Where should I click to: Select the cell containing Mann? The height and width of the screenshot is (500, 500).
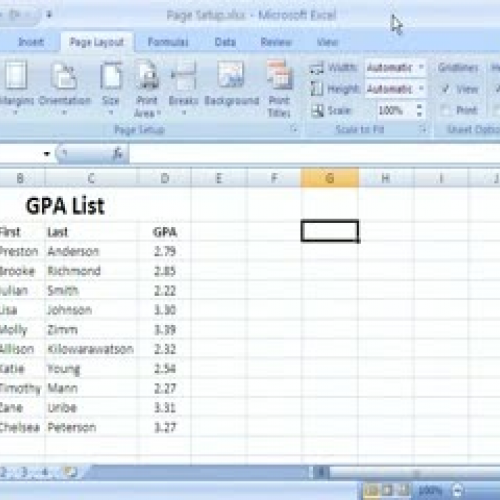(91, 388)
